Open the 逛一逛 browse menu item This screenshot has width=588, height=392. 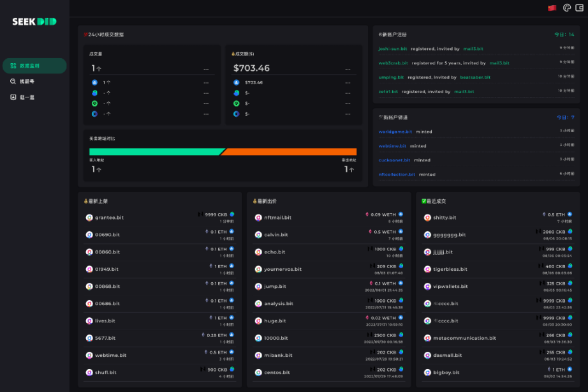pos(27,97)
